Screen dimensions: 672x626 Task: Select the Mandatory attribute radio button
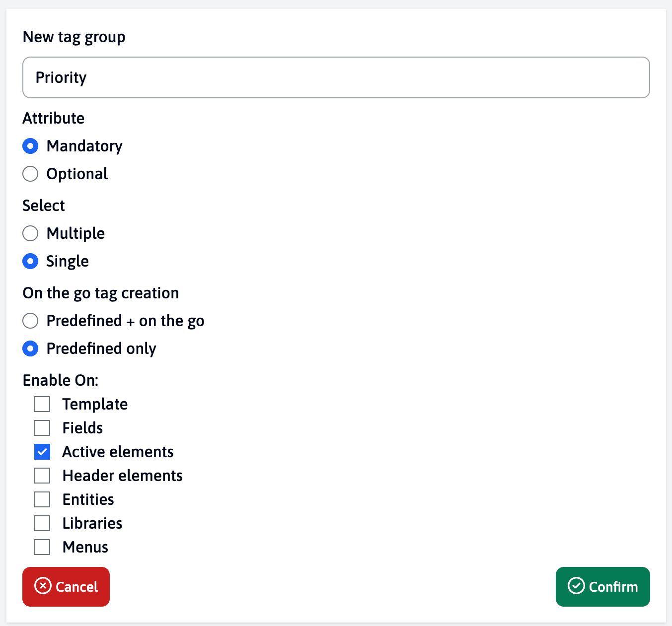pyautogui.click(x=30, y=146)
